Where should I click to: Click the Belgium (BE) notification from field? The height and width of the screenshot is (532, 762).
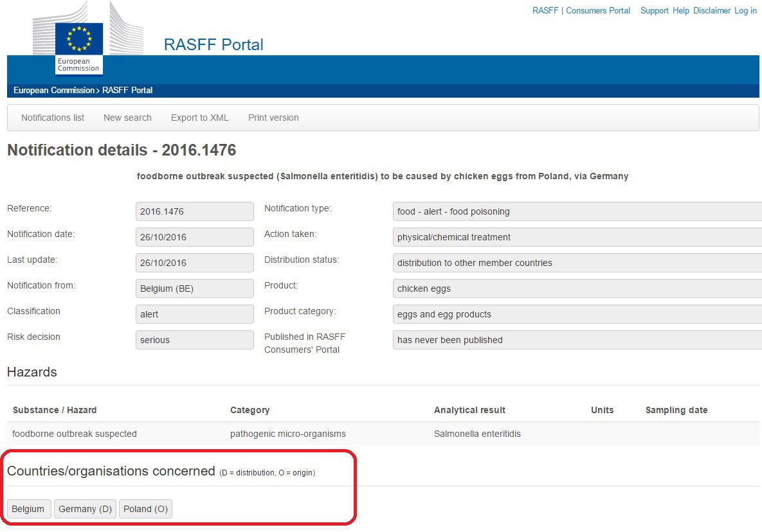194,289
